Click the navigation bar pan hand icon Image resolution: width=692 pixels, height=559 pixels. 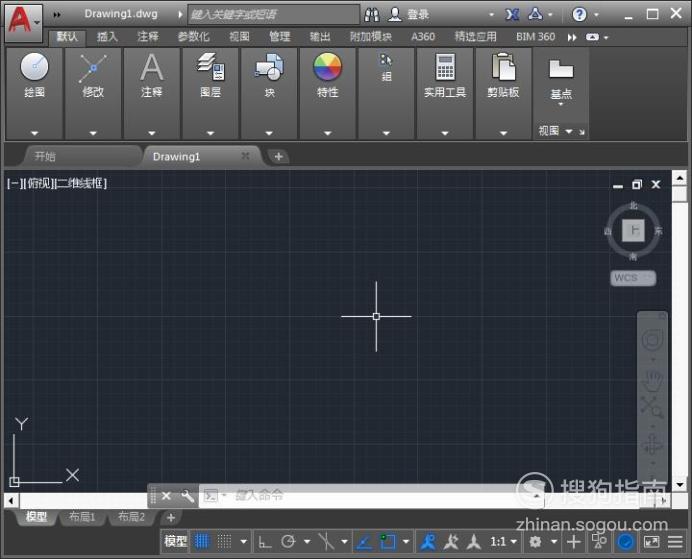(x=652, y=380)
